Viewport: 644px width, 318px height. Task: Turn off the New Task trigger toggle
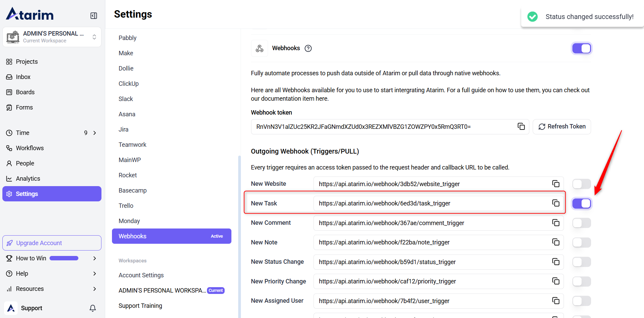coord(581,203)
